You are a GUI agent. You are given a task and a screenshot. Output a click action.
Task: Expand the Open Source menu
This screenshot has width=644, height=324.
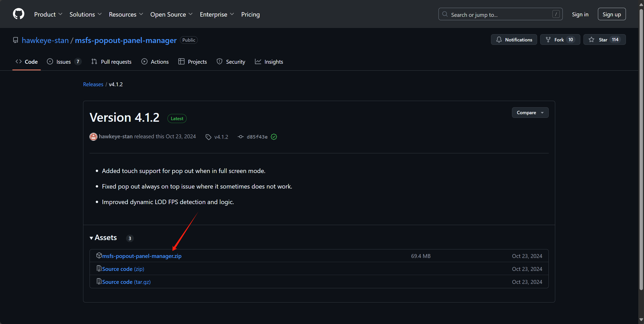click(x=171, y=14)
